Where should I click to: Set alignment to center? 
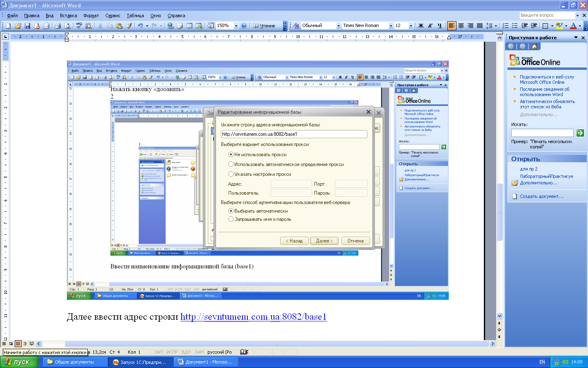[x=461, y=26]
